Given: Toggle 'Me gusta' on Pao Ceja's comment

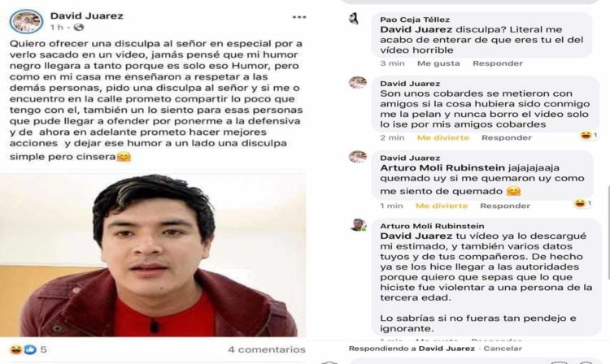Looking at the screenshot, I should pos(438,63).
